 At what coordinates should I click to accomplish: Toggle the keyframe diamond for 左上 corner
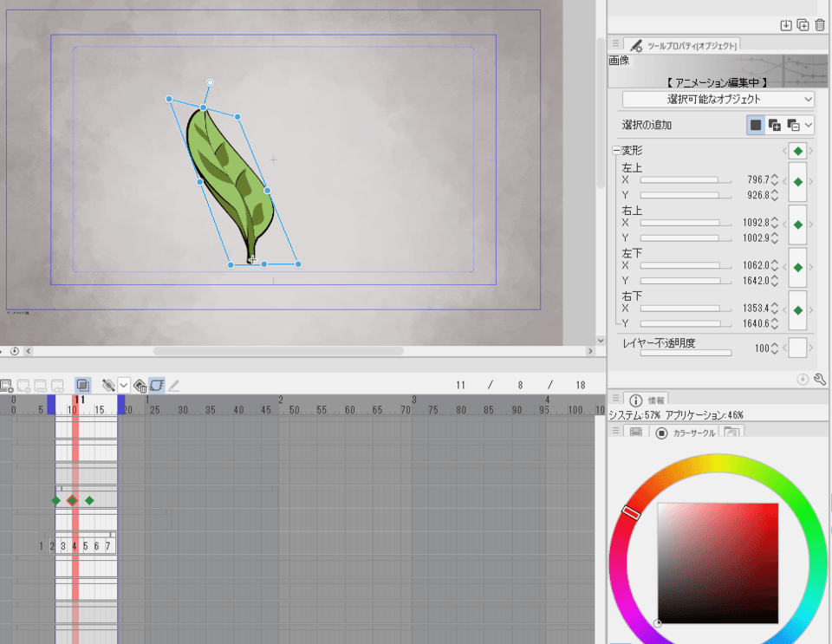click(x=797, y=182)
